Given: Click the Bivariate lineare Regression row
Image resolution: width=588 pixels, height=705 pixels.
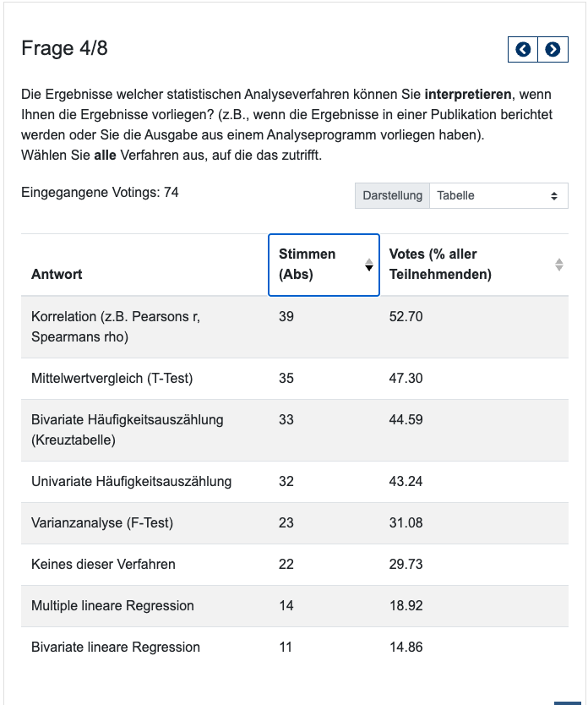Looking at the screenshot, I should click(x=116, y=647).
